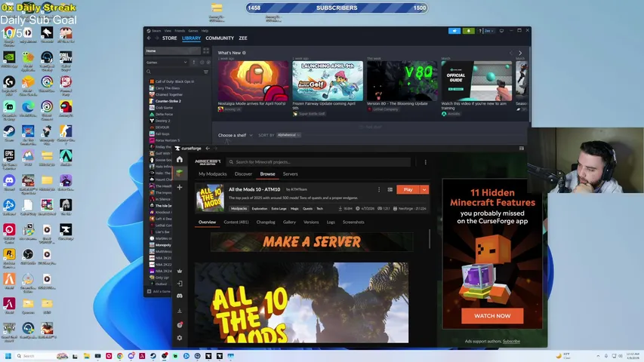This screenshot has width=644, height=362.
Task: Open Among Us Nostalgia Mode news thumbnail
Action: pyautogui.click(x=254, y=81)
